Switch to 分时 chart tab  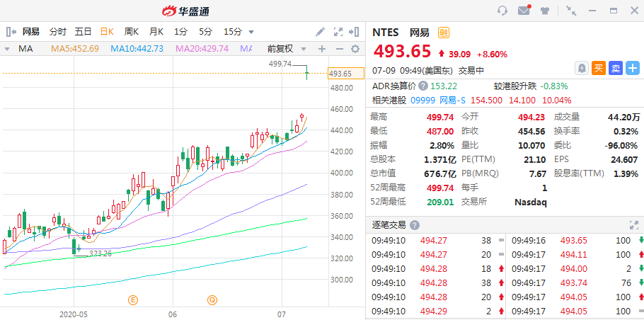(x=57, y=32)
